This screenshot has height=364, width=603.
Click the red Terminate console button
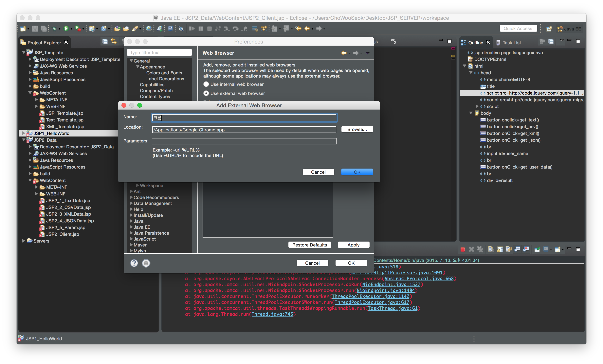pos(462,249)
